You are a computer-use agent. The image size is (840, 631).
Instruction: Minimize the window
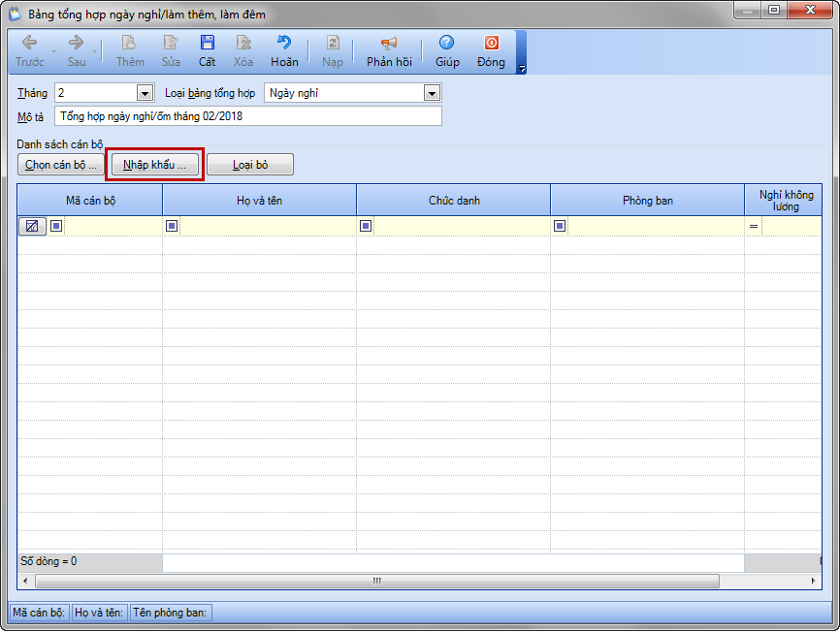click(749, 10)
